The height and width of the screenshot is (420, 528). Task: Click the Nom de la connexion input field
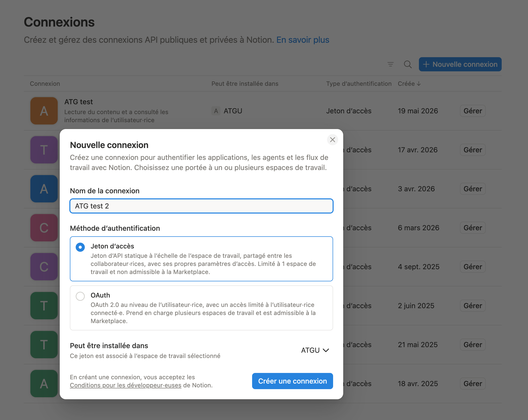click(201, 206)
